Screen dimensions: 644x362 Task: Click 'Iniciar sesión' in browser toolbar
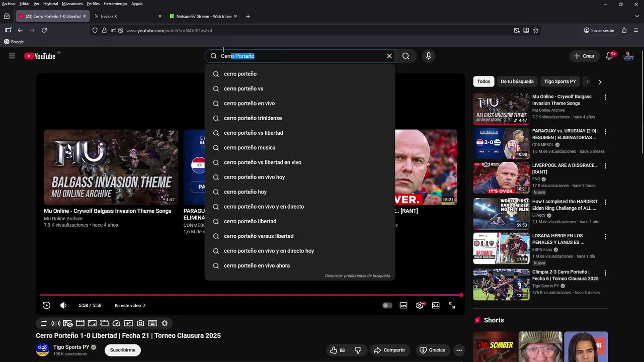pos(599,30)
